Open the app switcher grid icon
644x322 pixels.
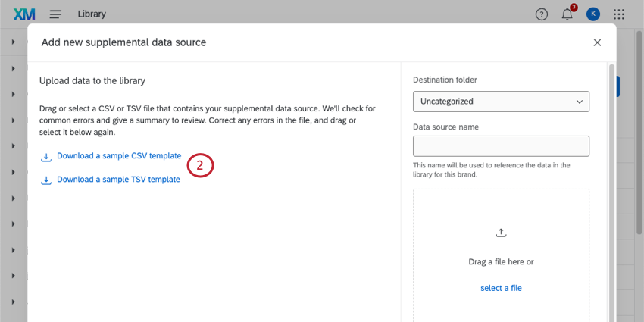tap(618, 14)
